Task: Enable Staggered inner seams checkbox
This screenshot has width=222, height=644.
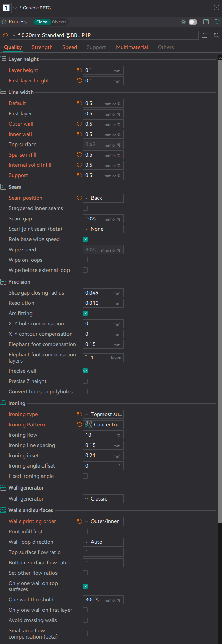Action: click(85, 208)
